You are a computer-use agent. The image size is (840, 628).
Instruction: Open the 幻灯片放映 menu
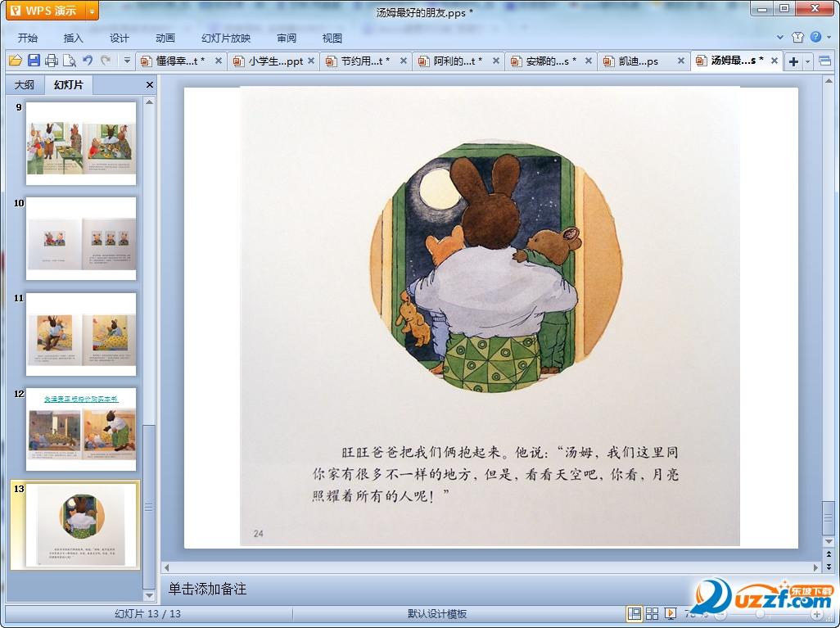(x=226, y=38)
